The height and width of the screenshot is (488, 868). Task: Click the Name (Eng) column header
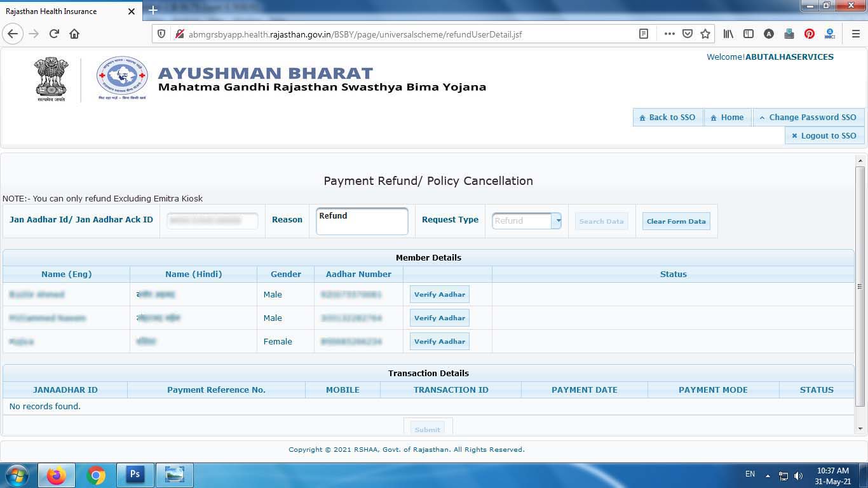(x=67, y=274)
